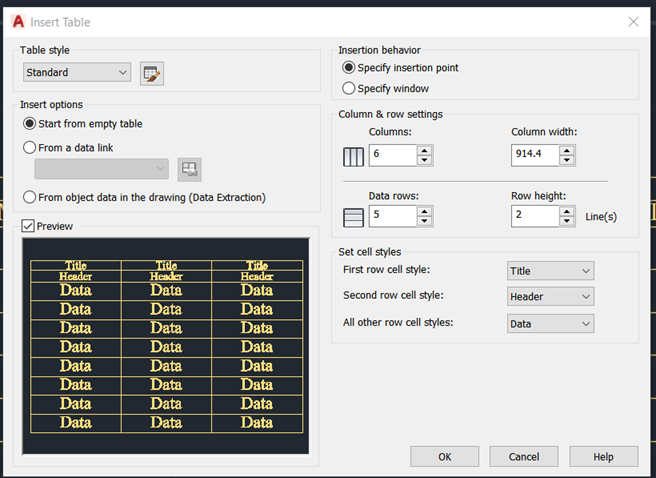Click the Table style group label
Viewport: 656px width, 478px height.
(45, 50)
